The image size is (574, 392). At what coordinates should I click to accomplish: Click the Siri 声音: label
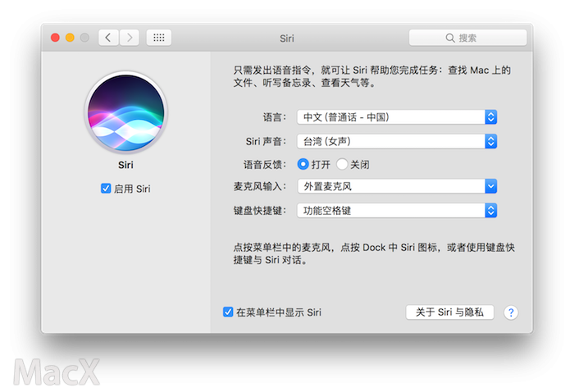[x=266, y=141]
